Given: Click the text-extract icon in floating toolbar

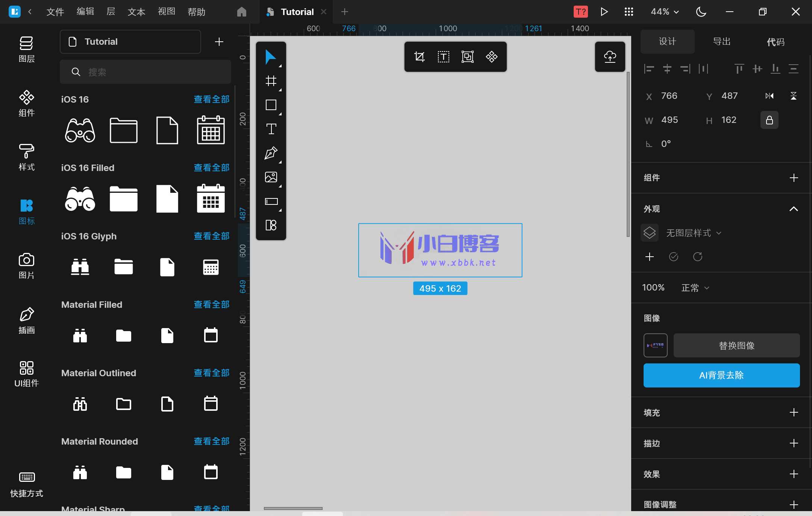Looking at the screenshot, I should point(443,57).
